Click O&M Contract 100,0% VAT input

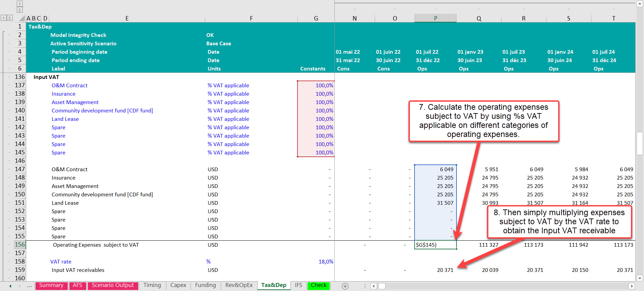click(324, 85)
